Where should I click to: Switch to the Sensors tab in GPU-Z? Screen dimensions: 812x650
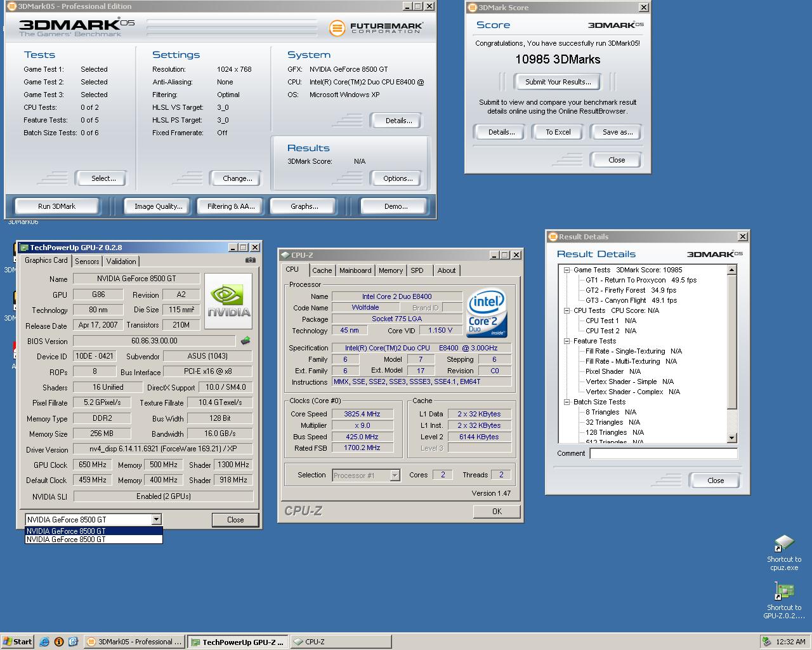pos(87,262)
